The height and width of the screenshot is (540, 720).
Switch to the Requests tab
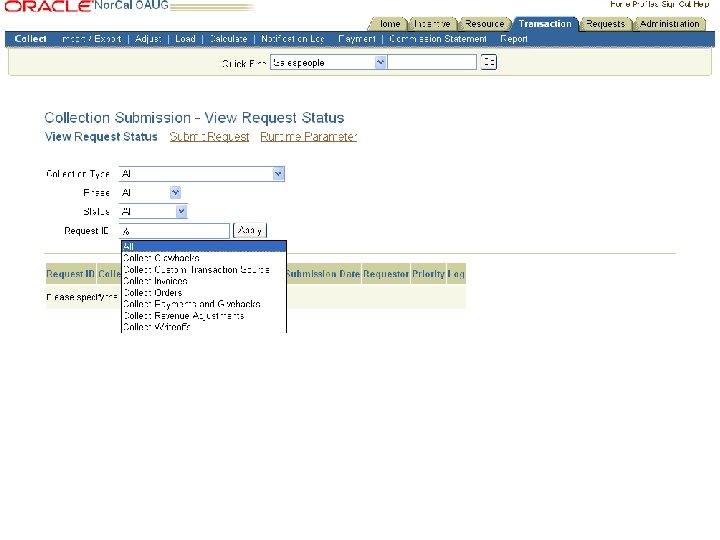click(x=605, y=24)
